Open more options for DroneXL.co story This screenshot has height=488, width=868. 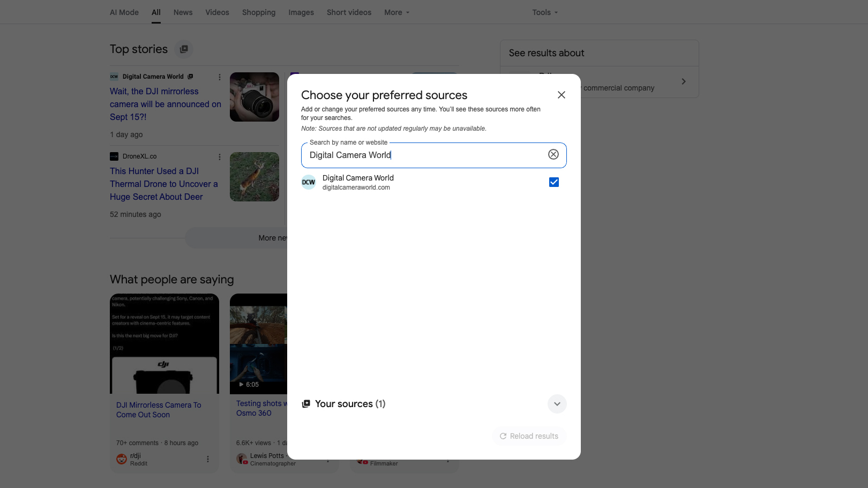(220, 157)
